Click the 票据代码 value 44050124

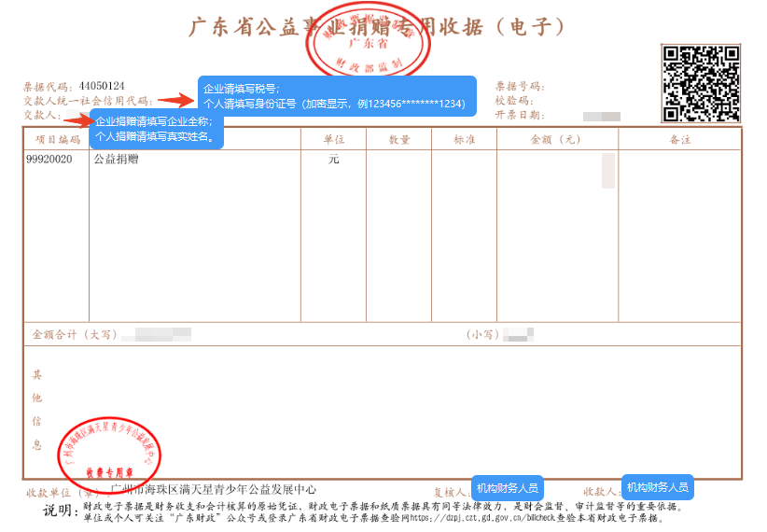tap(102, 86)
